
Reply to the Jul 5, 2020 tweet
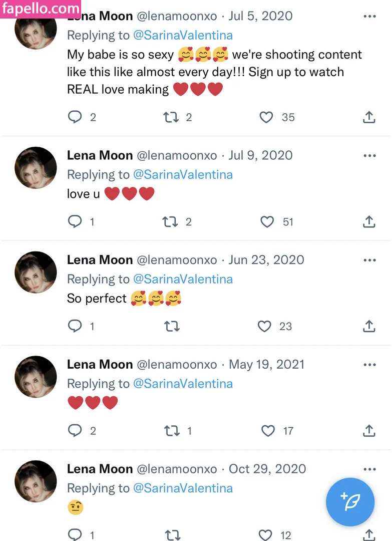click(75, 117)
